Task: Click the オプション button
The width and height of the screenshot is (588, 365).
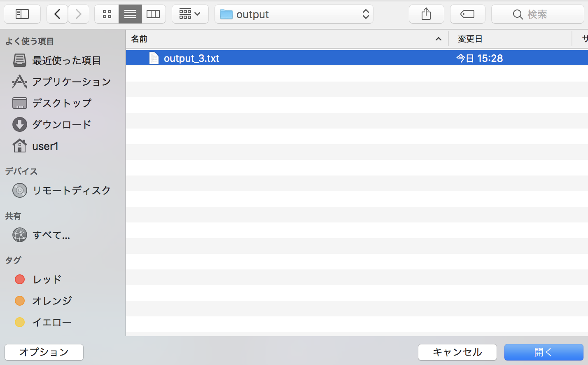Action: [x=44, y=352]
